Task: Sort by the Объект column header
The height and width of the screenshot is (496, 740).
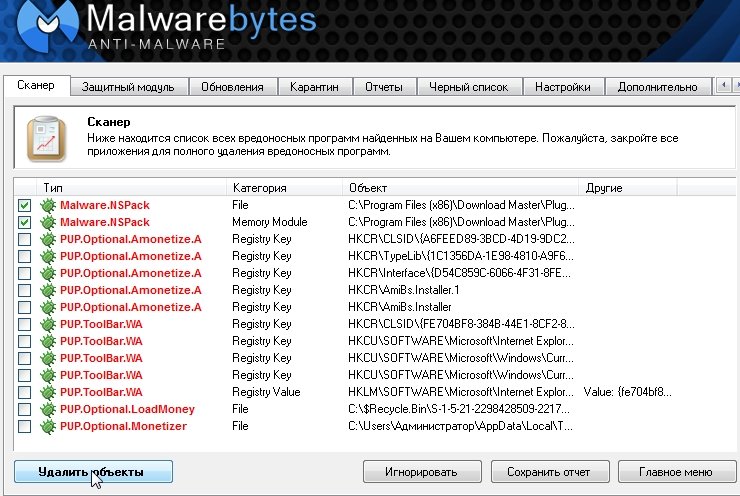Action: [461, 188]
